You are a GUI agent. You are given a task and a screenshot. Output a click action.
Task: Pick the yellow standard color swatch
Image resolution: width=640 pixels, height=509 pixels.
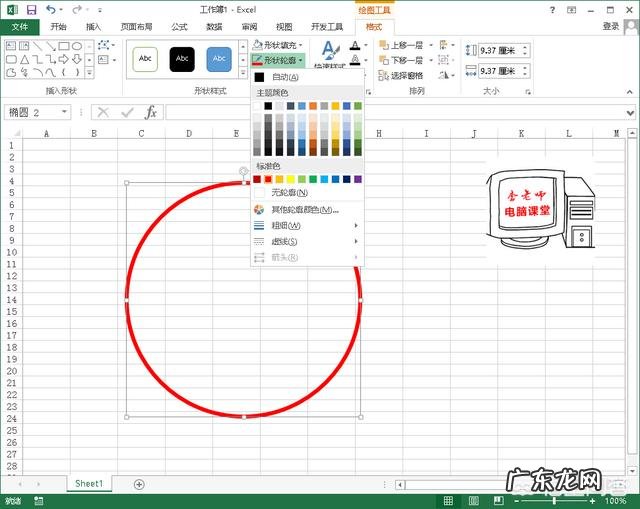[x=290, y=179]
